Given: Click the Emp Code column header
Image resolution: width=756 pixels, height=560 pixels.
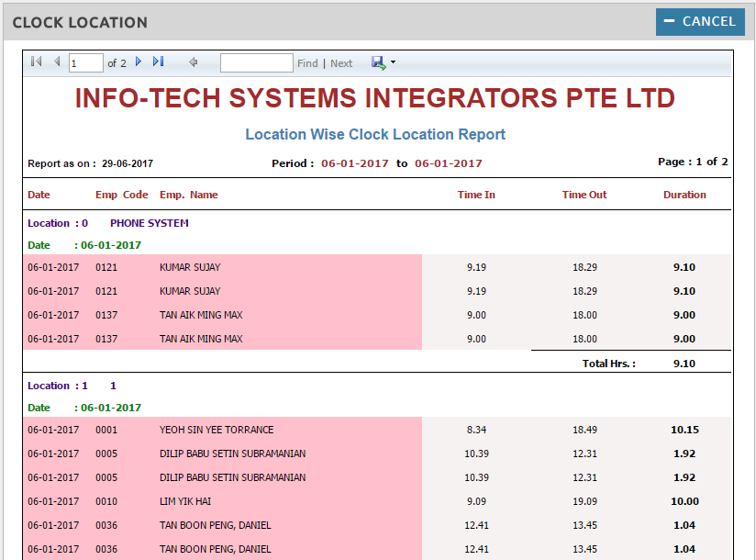Looking at the screenshot, I should pos(121,195).
